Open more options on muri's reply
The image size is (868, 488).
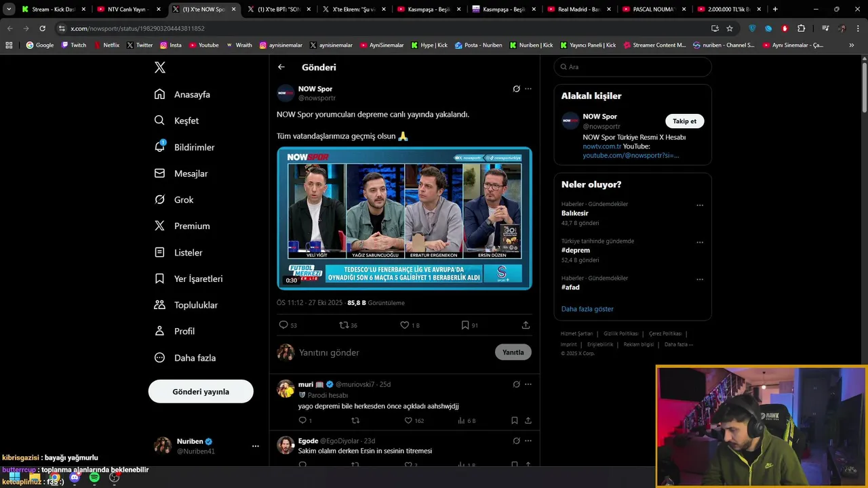[x=528, y=384]
